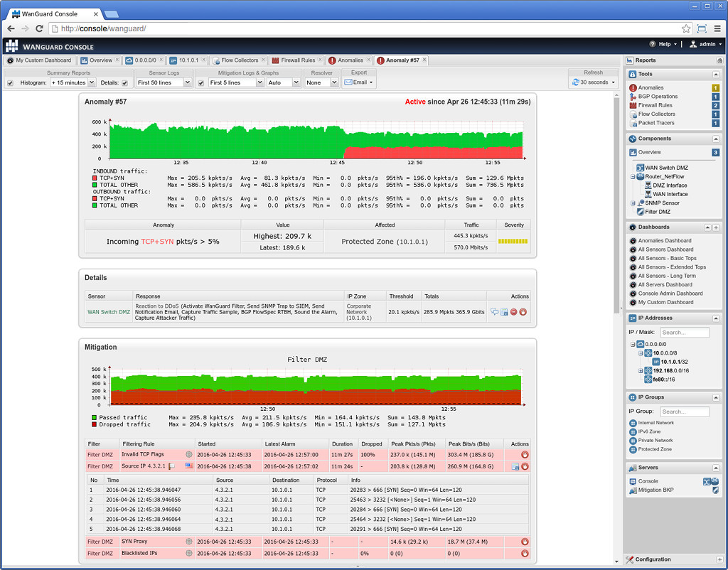Screen dimensions: 728x570
Task: Click the gear icon next to SYN Proxy
Action: (189, 542)
